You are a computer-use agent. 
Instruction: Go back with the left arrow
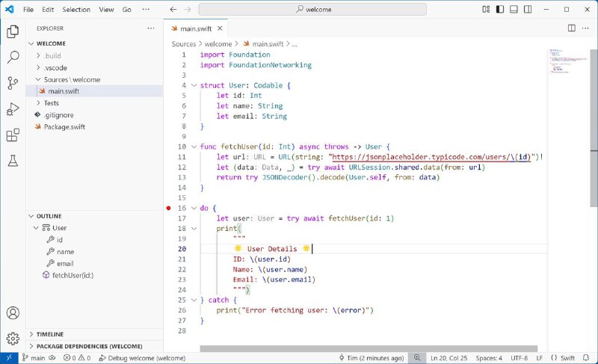tap(173, 10)
